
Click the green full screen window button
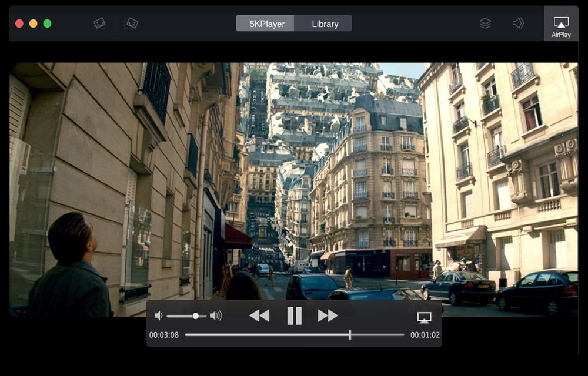point(47,23)
